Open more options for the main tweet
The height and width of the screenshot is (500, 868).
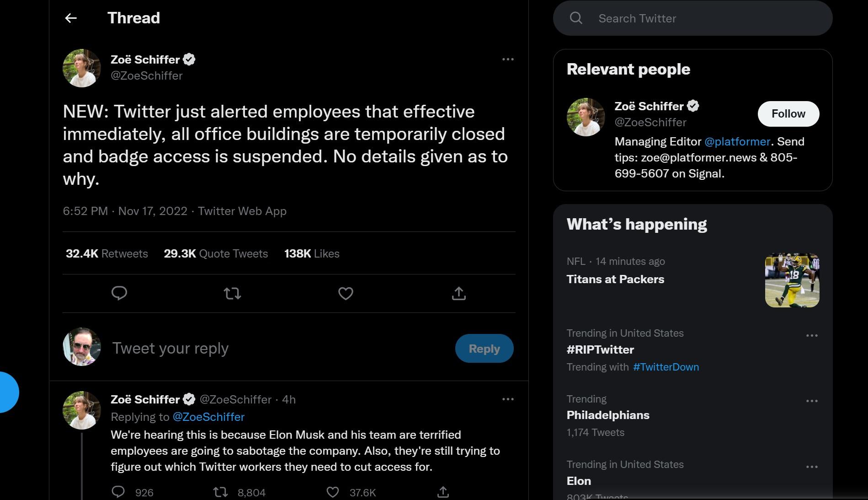508,59
